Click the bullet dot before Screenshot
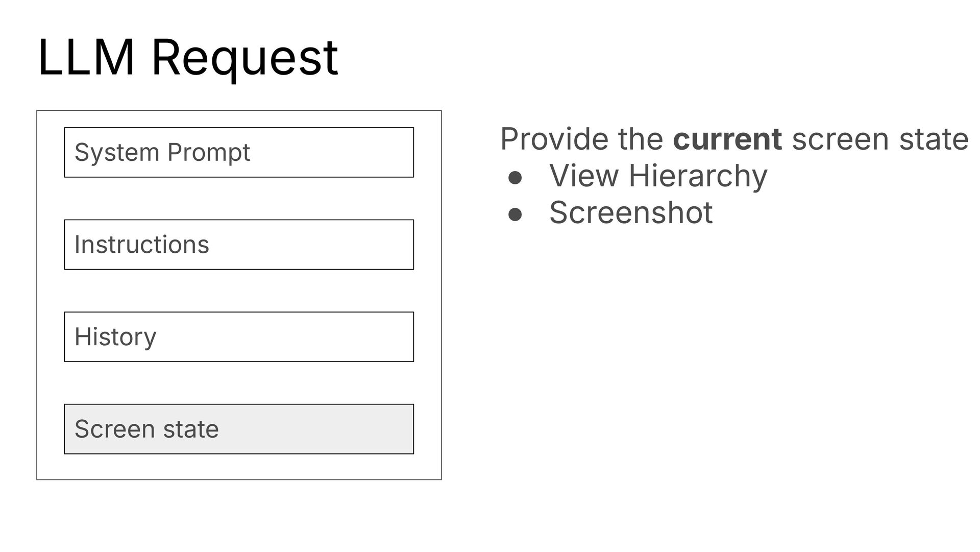 514,215
